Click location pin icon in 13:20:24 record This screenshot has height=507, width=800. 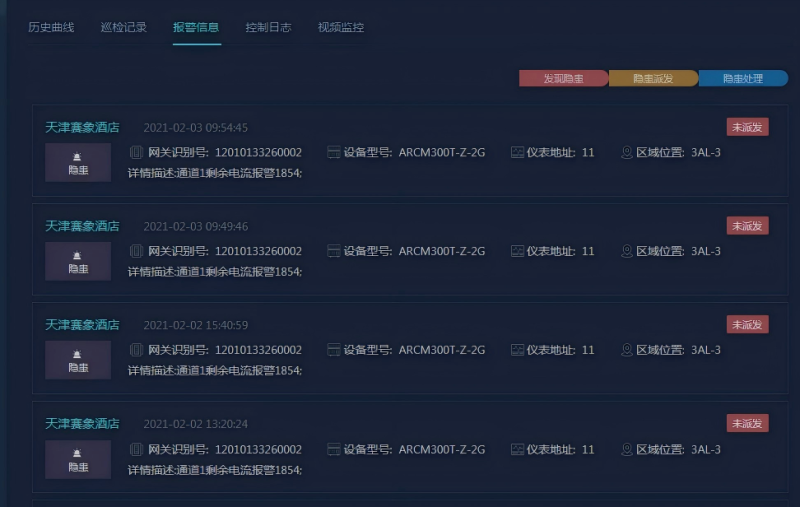(627, 449)
